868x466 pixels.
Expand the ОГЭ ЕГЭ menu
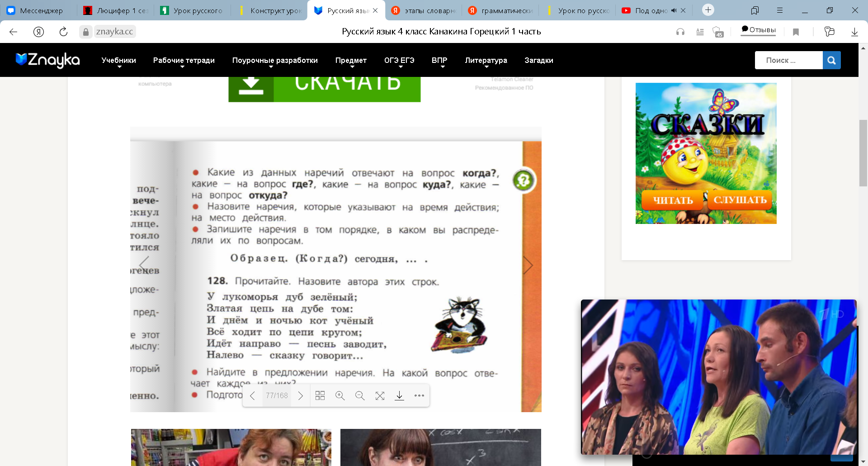(x=399, y=61)
